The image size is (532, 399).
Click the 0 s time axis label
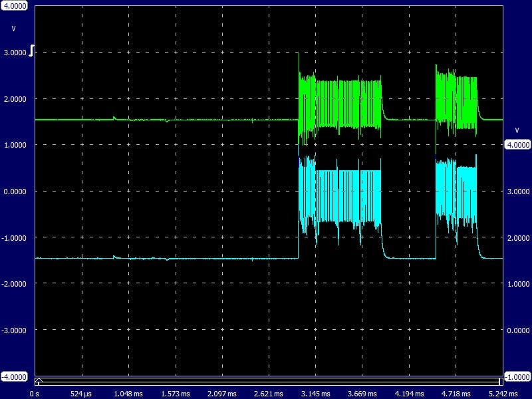(x=36, y=393)
